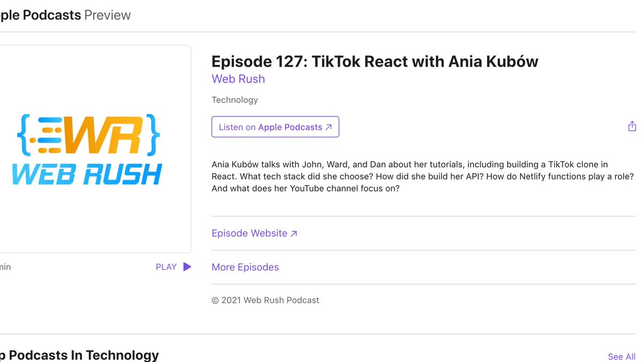Click the 2021 Web Rush Podcast copyright text
644x362 pixels.
point(265,300)
